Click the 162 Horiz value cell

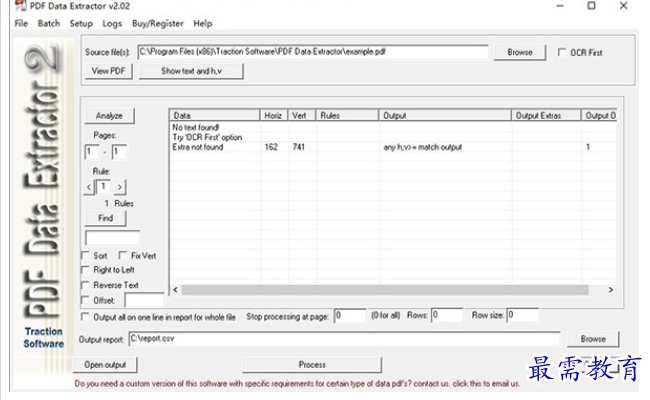click(272, 147)
